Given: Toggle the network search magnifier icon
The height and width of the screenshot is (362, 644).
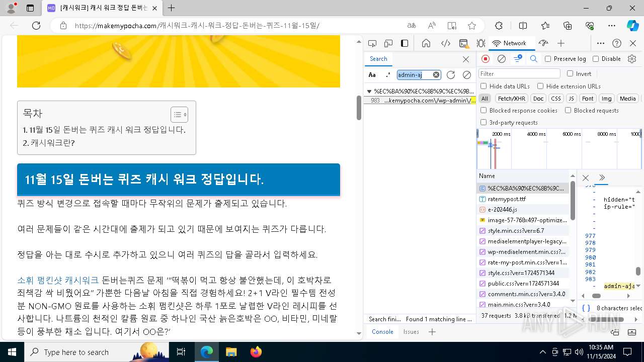Looking at the screenshot, I should [534, 59].
